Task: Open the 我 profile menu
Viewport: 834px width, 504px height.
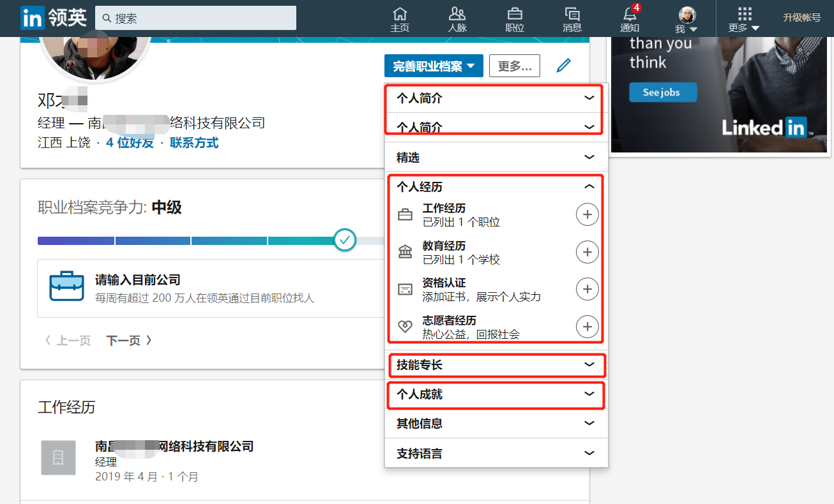Action: coord(686,19)
